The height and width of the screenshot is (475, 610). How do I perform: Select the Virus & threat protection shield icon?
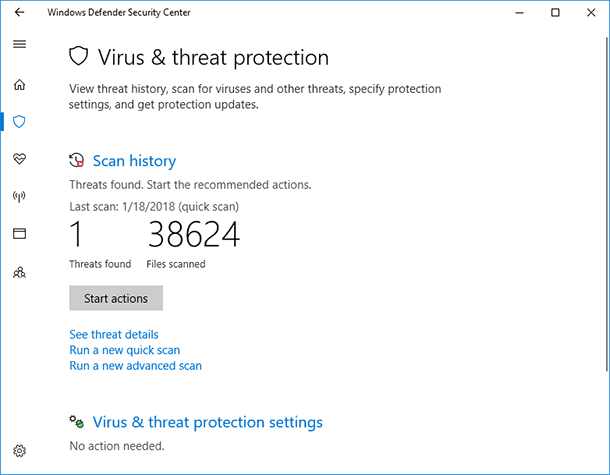(19, 122)
